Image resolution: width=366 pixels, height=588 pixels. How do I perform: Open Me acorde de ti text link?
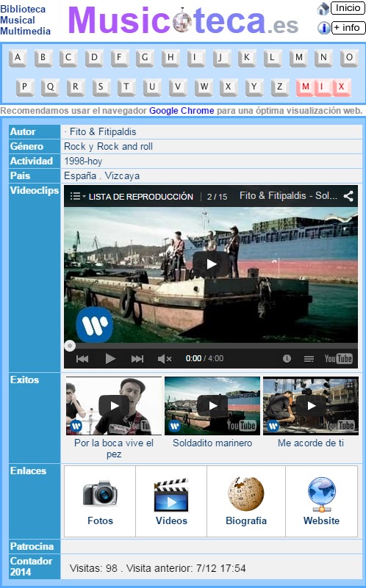[x=311, y=443]
